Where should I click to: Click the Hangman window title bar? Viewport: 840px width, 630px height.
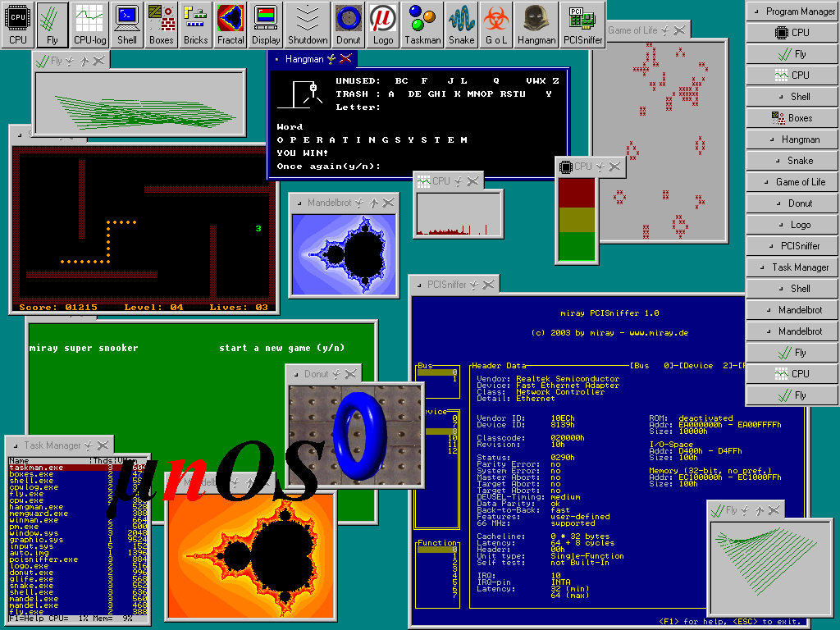click(304, 59)
